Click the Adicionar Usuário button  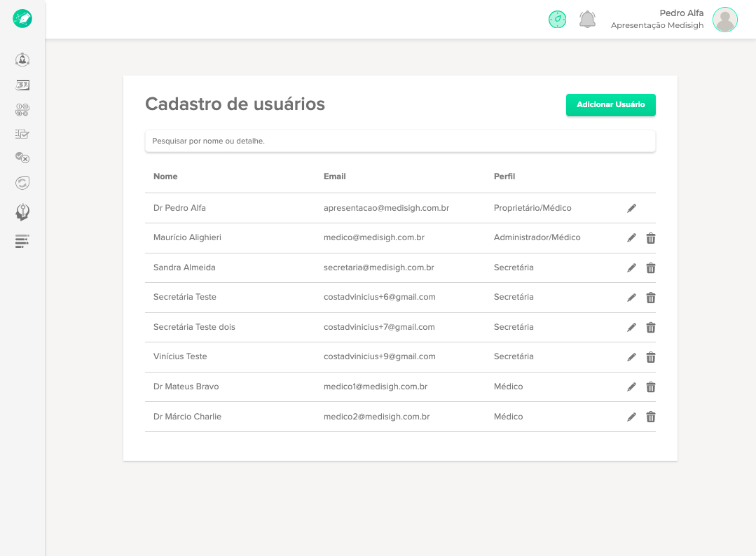[x=610, y=104]
